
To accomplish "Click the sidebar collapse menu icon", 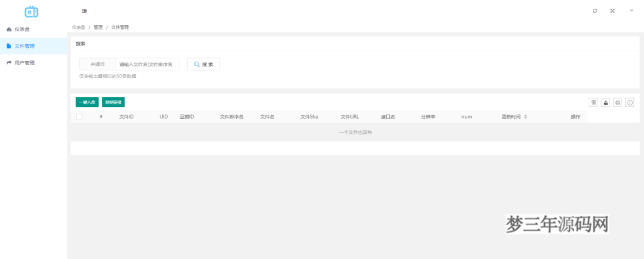I will pyautogui.click(x=84, y=11).
